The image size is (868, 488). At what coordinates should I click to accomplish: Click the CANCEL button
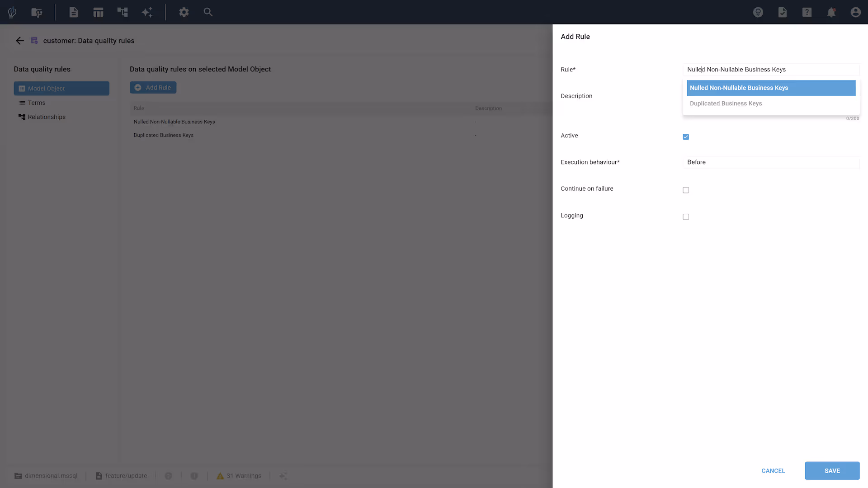[773, 471]
